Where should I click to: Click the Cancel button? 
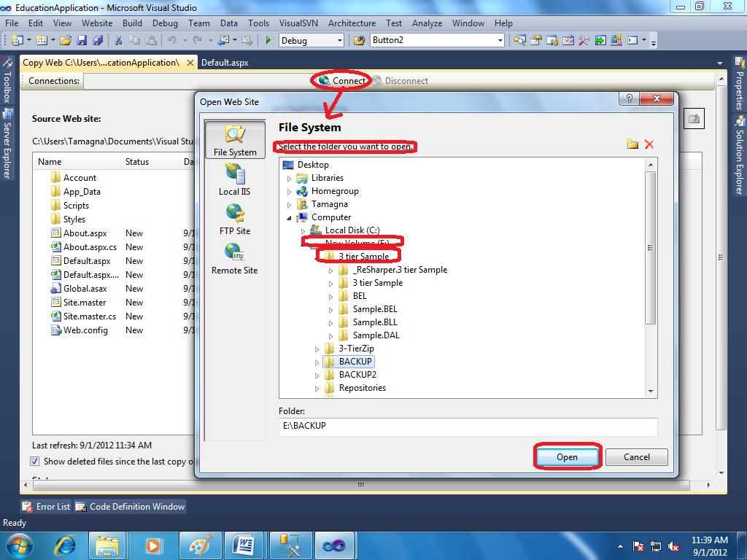[636, 457]
